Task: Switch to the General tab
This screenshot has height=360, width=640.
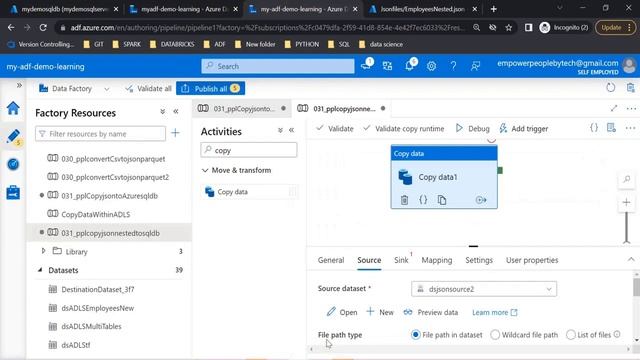Action: (331, 260)
